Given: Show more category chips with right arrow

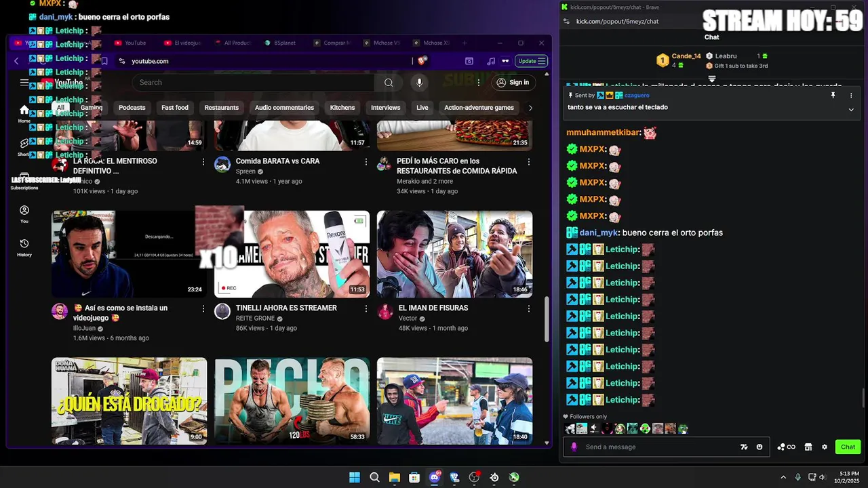Looking at the screenshot, I should pos(530,108).
